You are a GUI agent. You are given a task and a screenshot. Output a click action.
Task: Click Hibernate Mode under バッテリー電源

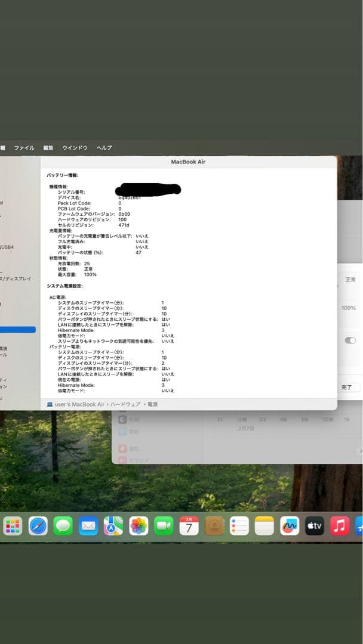(76, 385)
